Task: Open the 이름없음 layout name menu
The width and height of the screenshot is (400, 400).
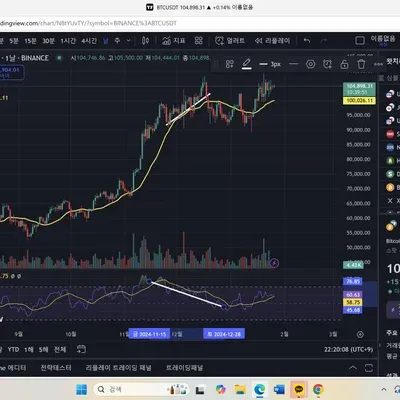Action: (x=383, y=39)
